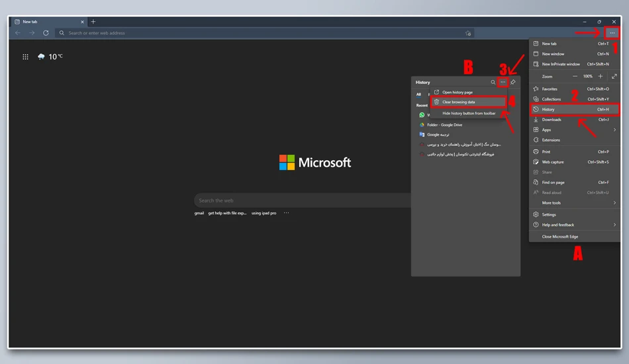Enter full screen from Zoom row
Image resolution: width=629 pixels, height=364 pixels.
tap(614, 76)
